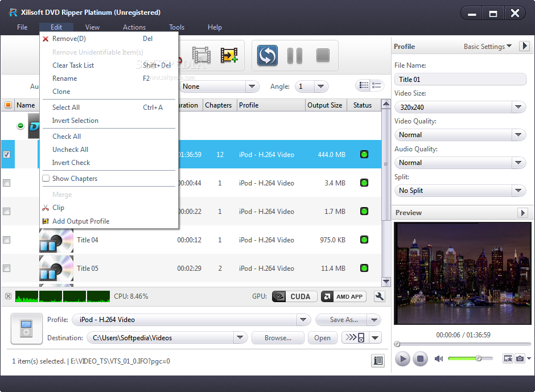The image size is (535, 392).
Task: Check the Title 04 checkbox
Action: (x=6, y=240)
